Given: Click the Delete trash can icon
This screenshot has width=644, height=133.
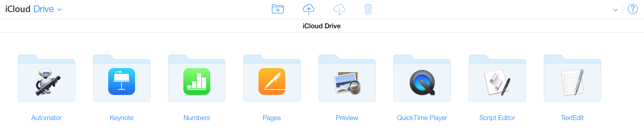Looking at the screenshot, I should (368, 9).
